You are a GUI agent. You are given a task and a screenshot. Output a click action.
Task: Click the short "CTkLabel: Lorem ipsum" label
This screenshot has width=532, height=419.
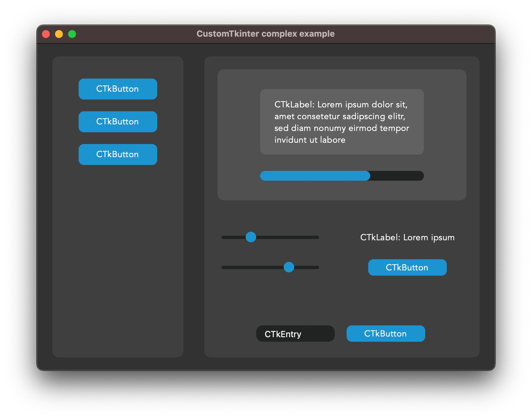pos(408,237)
